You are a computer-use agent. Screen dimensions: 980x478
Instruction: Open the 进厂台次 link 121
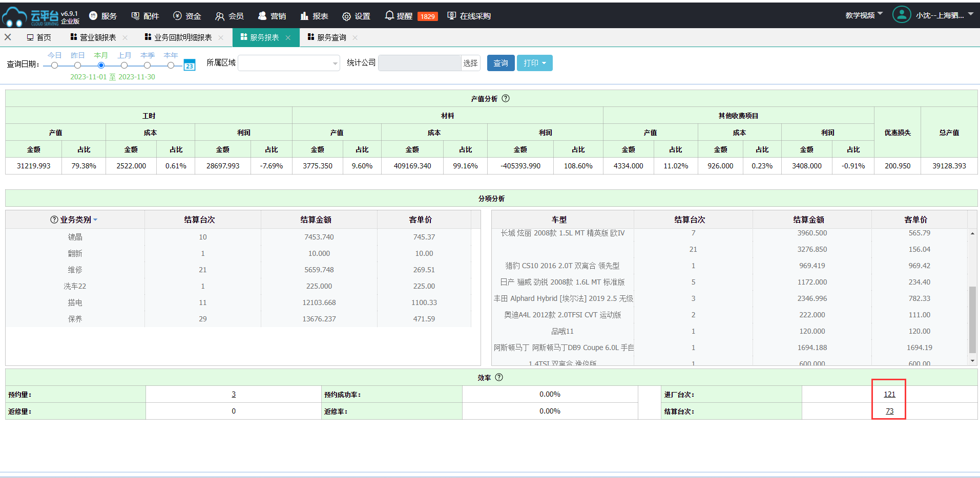point(889,394)
